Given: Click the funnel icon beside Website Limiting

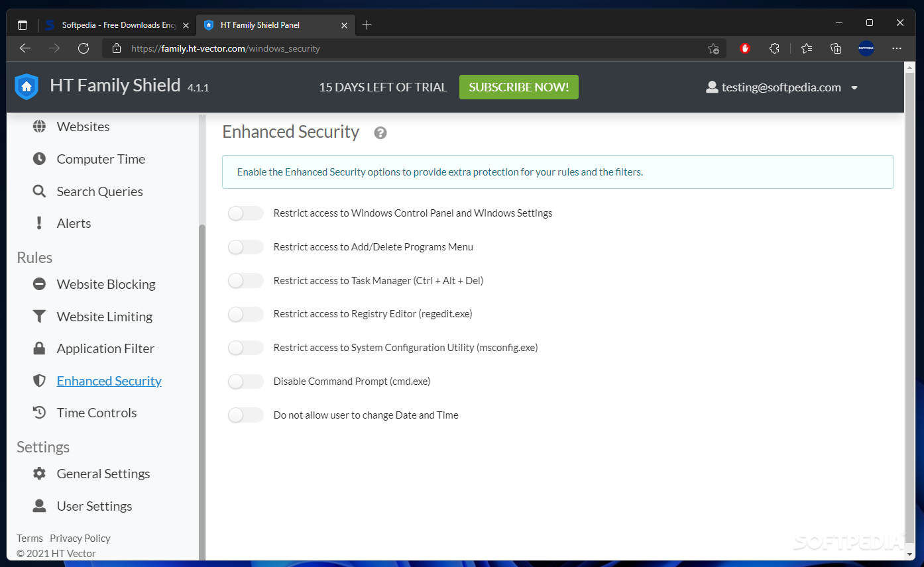Looking at the screenshot, I should pos(40,317).
